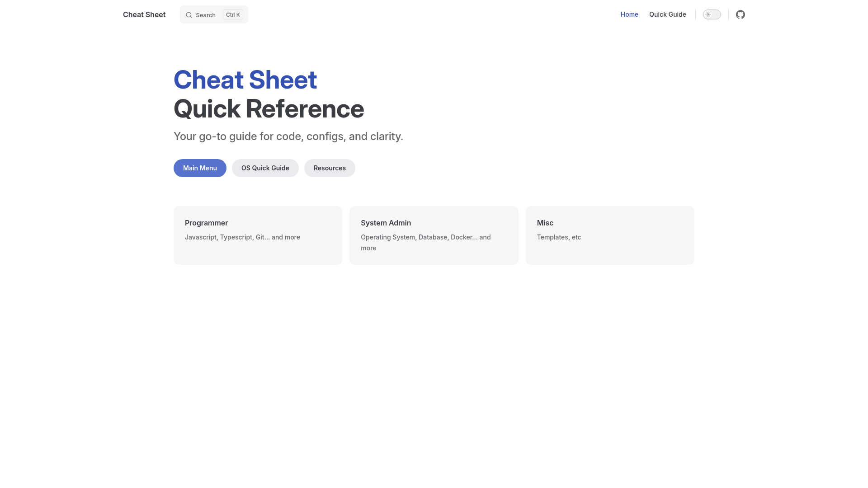Open the Misc card
The height and width of the screenshot is (488, 868).
610,235
